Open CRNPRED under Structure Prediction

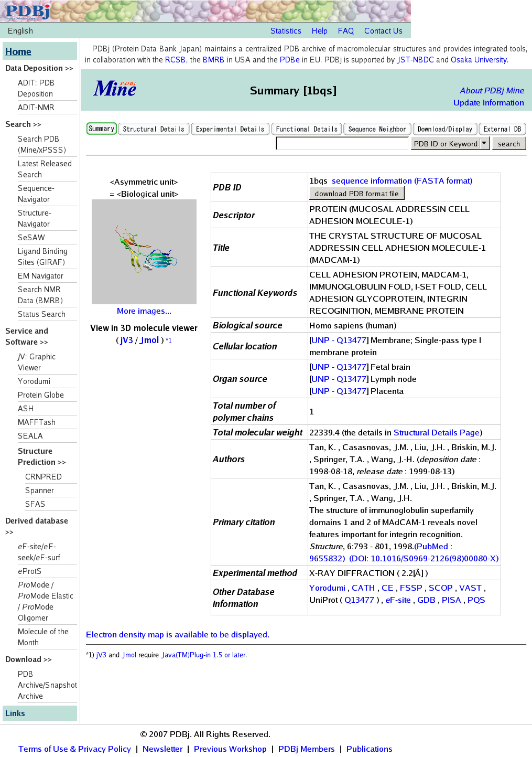pyautogui.click(x=44, y=476)
